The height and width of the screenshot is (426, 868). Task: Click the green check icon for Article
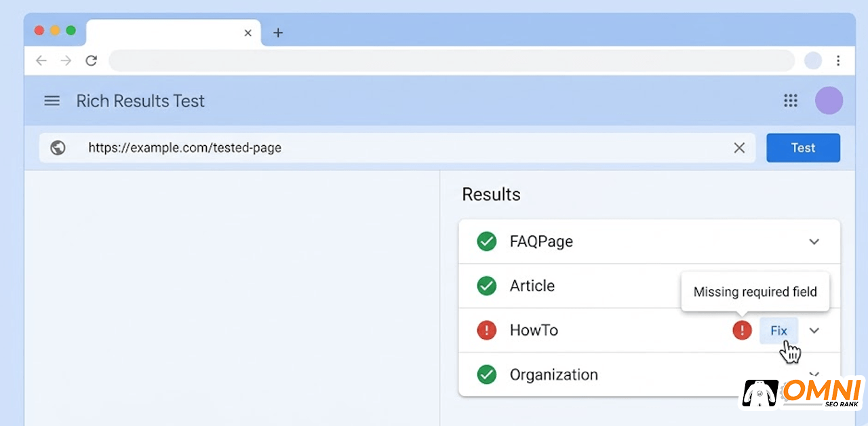487,286
